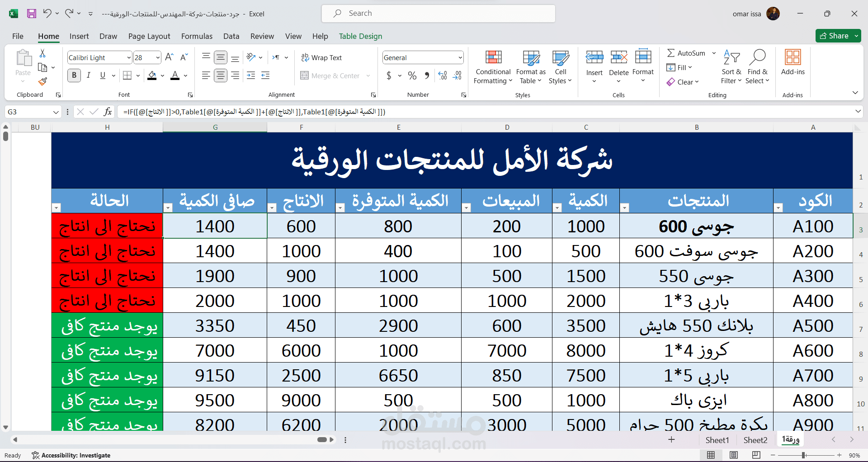Click Sort & Filter button
The image size is (868, 462).
[731, 67]
